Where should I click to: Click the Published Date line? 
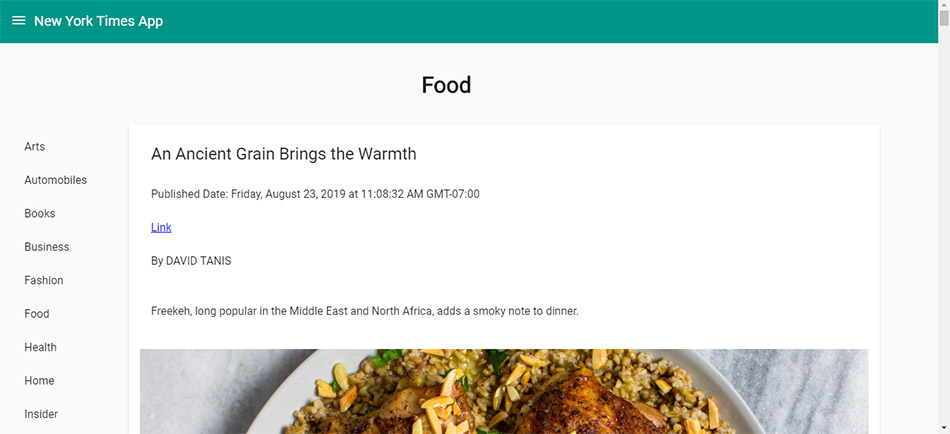point(315,194)
